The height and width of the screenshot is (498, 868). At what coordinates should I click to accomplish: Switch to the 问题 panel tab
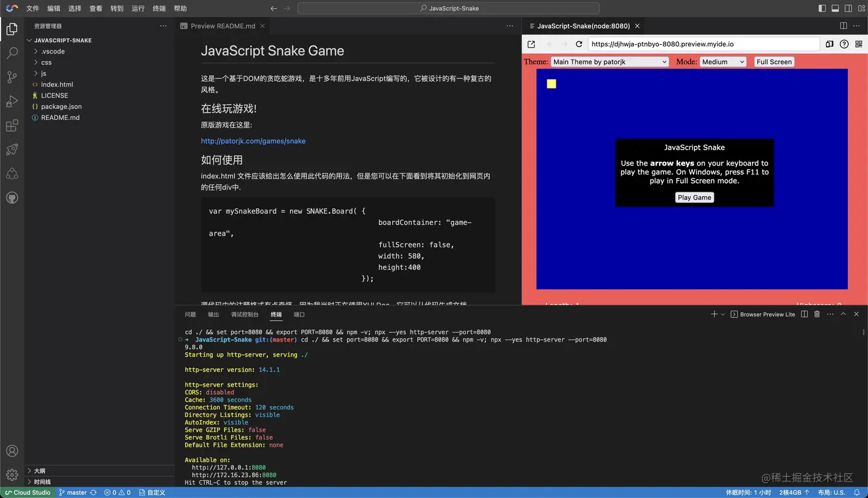190,314
